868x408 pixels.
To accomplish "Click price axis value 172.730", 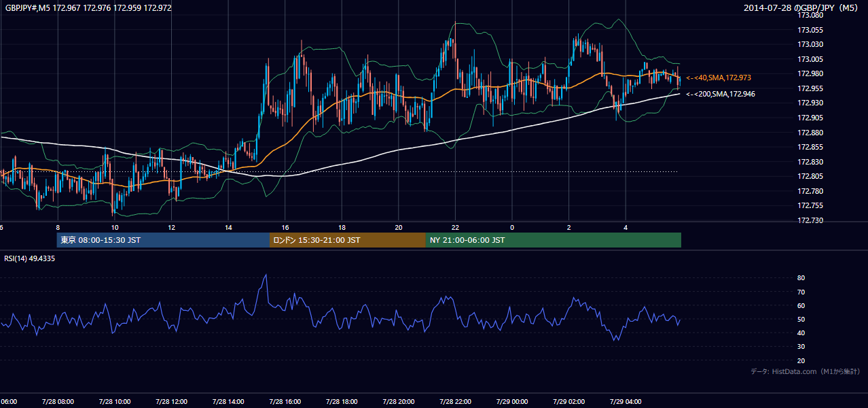I will [810, 220].
